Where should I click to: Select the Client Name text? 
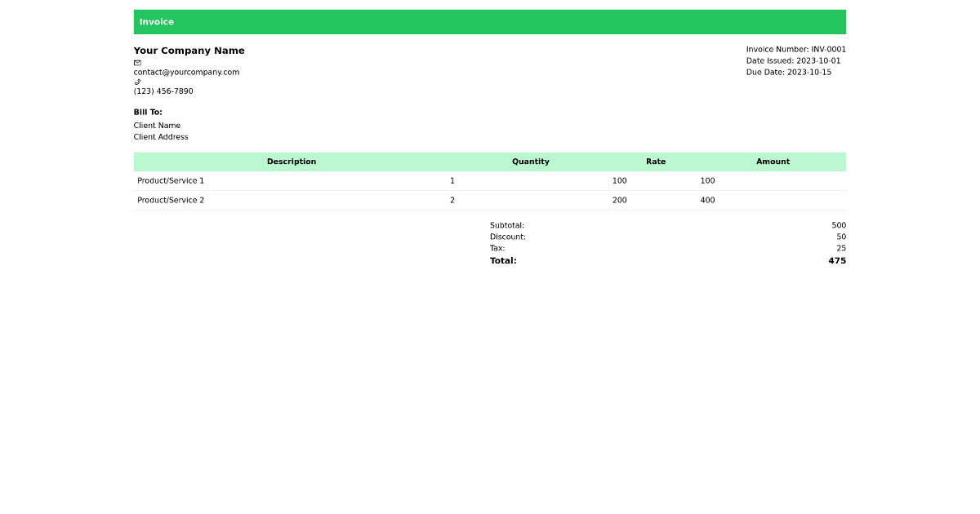coord(158,125)
